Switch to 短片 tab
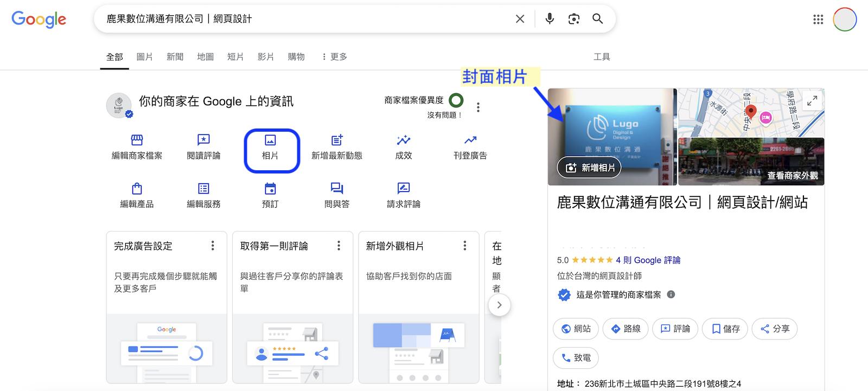This screenshot has width=868, height=391. [235, 57]
